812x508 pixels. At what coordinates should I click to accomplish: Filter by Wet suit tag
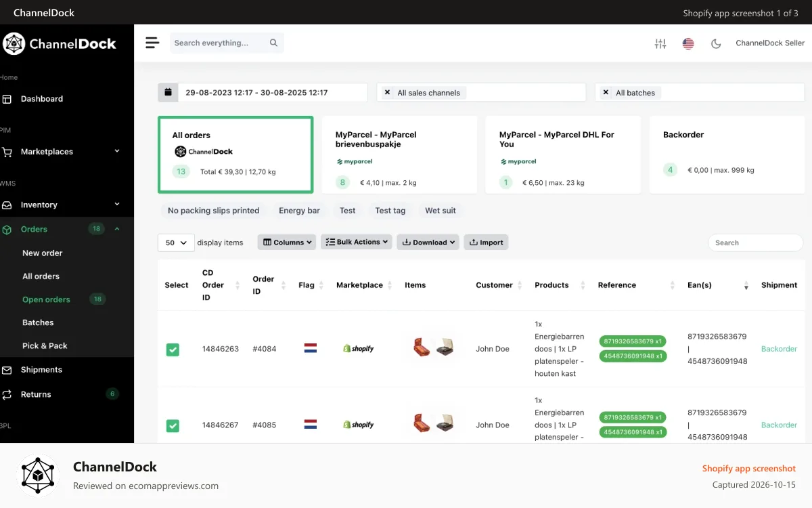point(441,211)
